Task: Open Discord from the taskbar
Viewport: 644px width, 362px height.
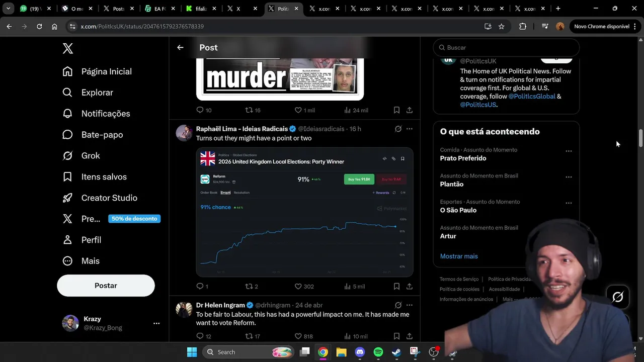Action: click(x=360, y=352)
